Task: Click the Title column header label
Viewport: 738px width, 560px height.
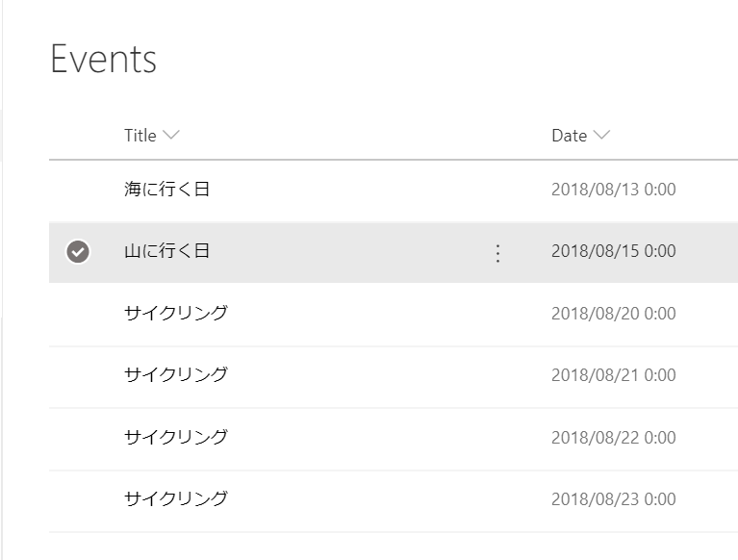Action: click(x=140, y=136)
